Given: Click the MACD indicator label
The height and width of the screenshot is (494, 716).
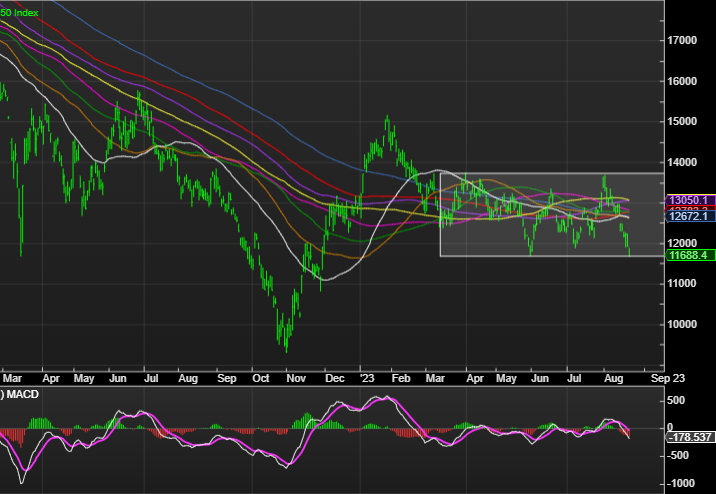Looking at the screenshot, I should (23, 394).
